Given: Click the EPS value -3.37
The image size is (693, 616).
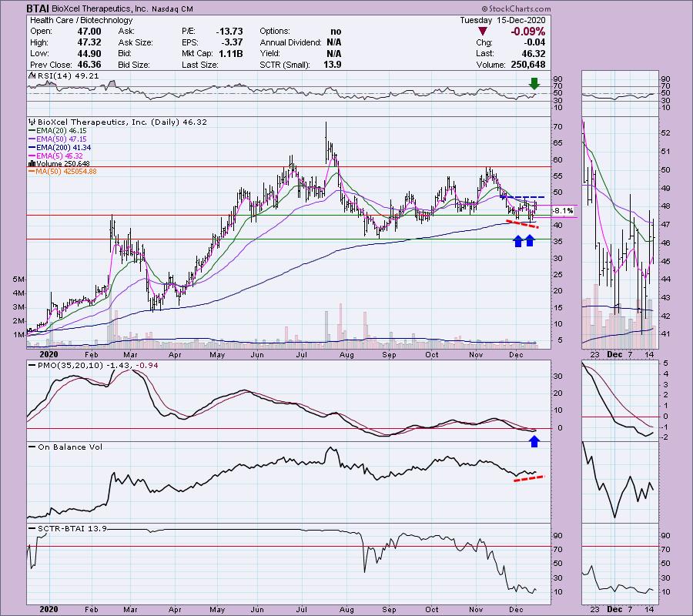Looking at the screenshot, I should pos(232,42).
